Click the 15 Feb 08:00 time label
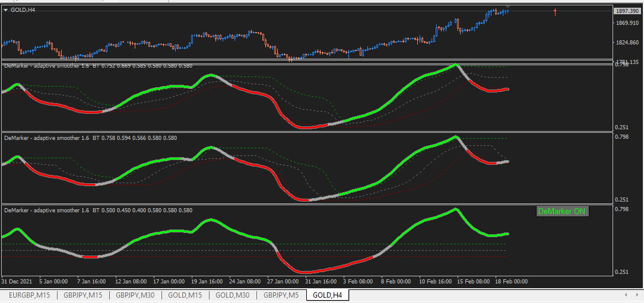Screen dimensions: 644x303 click(472, 282)
